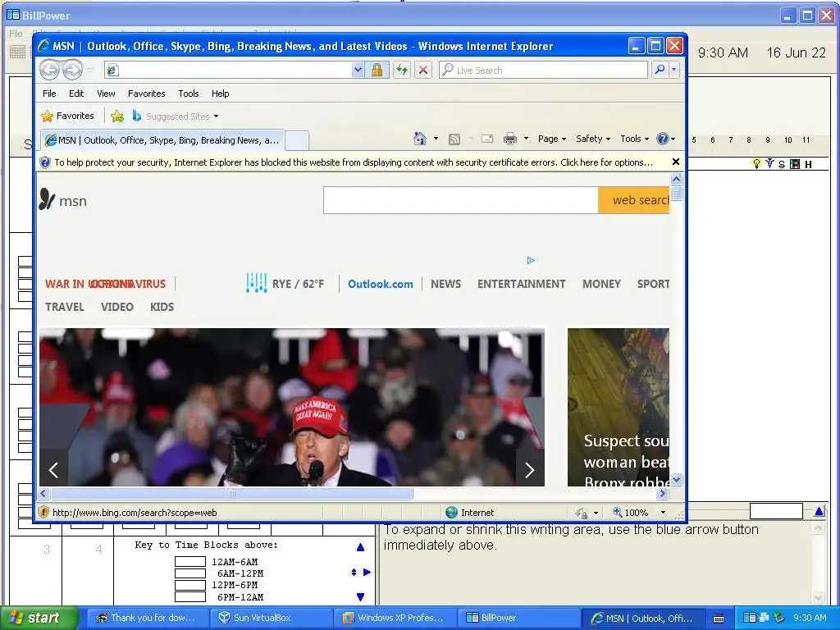Open the recent pages dropdown next to Forward
This screenshot has height=630, width=840.
tap(90, 71)
